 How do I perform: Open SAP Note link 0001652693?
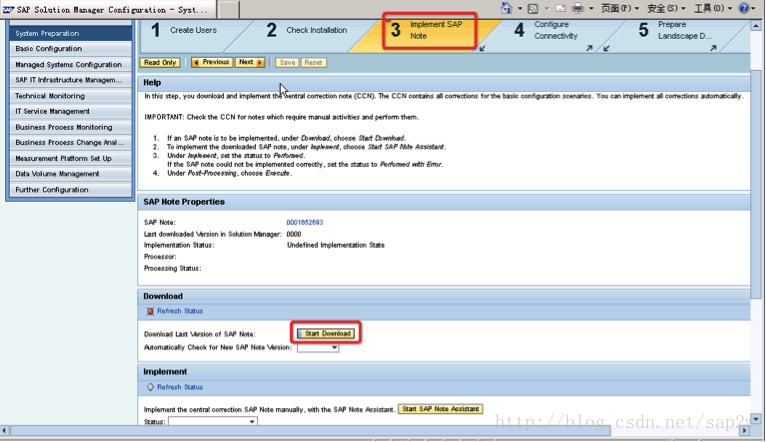pyautogui.click(x=304, y=222)
